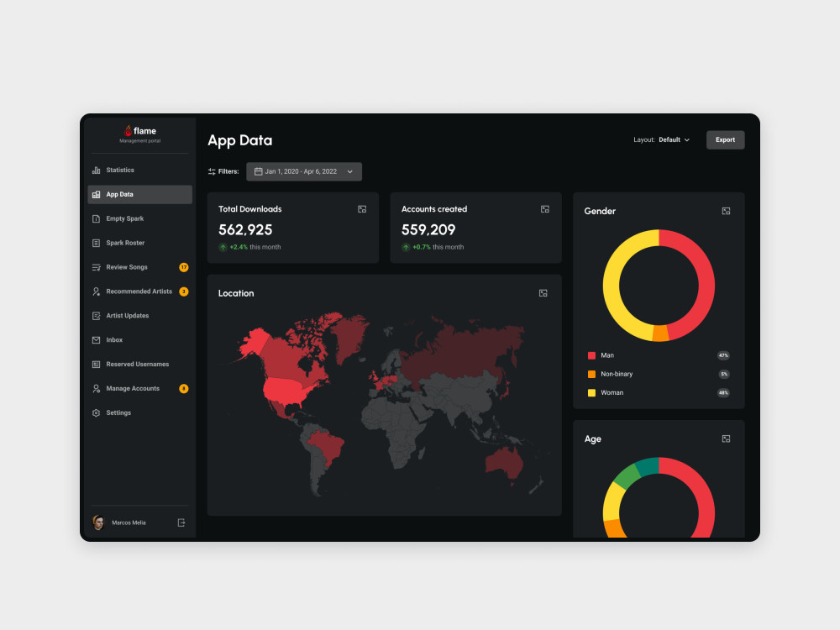Click the Empty Spark document icon
The height and width of the screenshot is (630, 840).
click(x=96, y=218)
